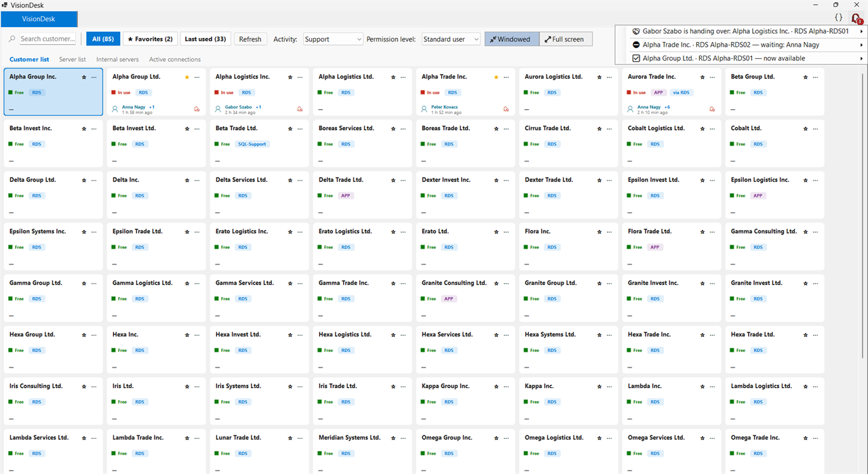
Task: Filter by Favorites (2)
Action: coord(151,39)
